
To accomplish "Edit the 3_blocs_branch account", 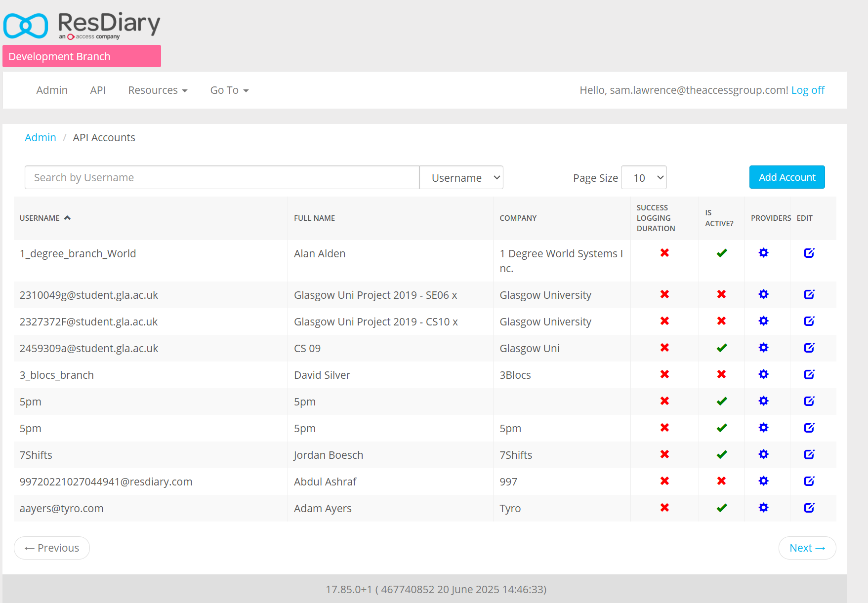I will coord(809,374).
